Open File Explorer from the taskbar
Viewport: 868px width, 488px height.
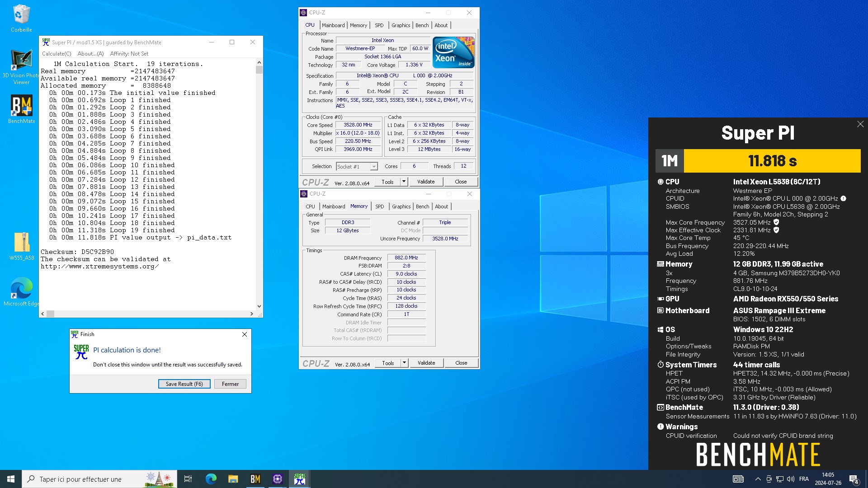click(x=233, y=479)
